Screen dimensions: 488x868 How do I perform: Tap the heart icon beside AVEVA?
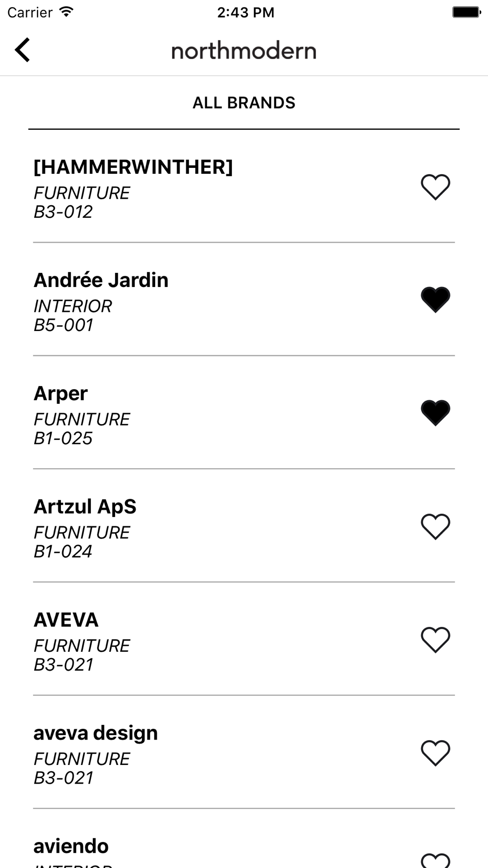(435, 640)
